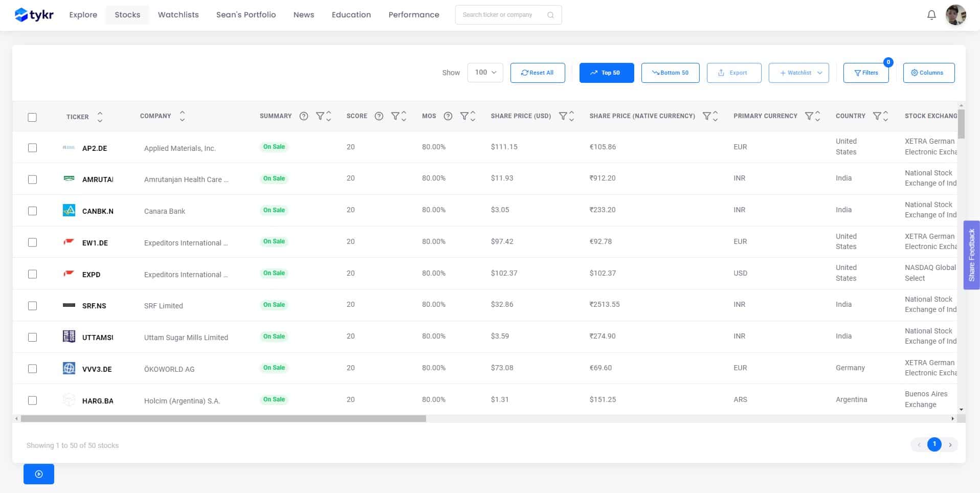Click the blue play button
Screen dimensions: 980x493
tap(39, 474)
